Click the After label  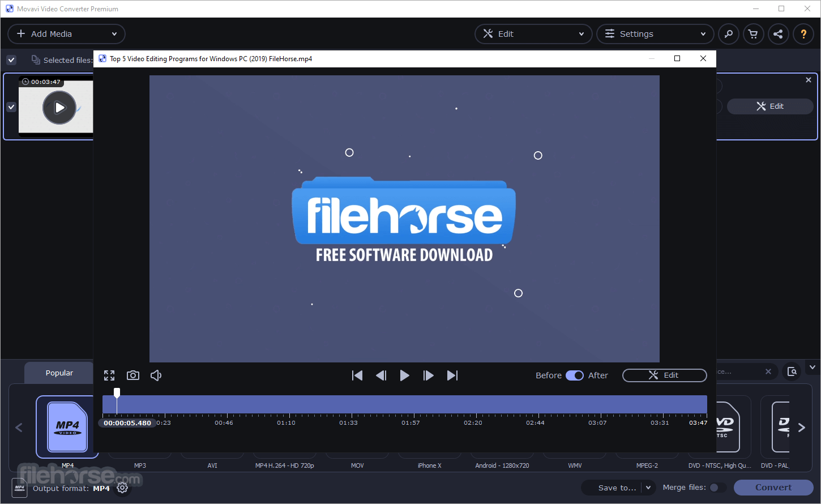[598, 375]
